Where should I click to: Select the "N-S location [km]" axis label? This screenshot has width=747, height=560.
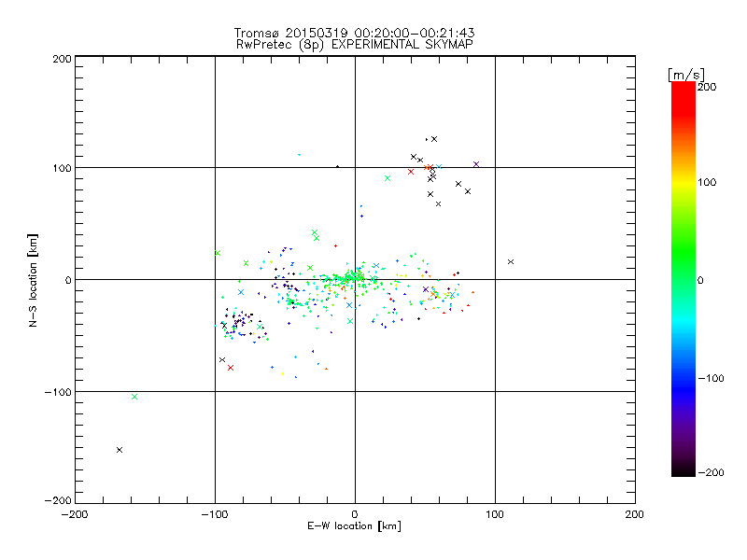(x=33, y=280)
